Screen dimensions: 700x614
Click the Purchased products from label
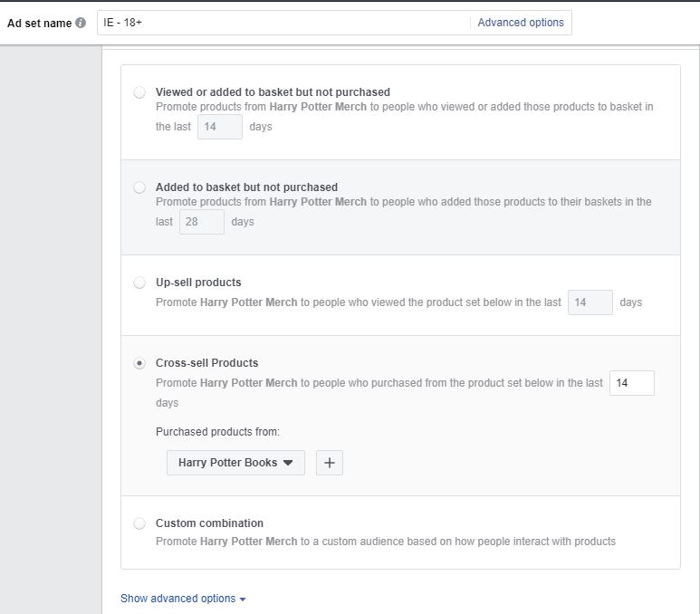tap(217, 432)
